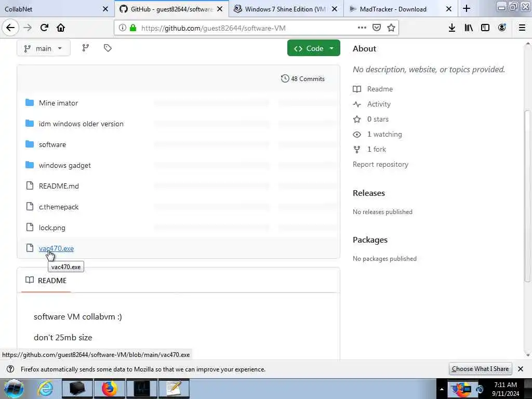Click the browser forward arrow
This screenshot has width=532, height=399.
coord(28,28)
